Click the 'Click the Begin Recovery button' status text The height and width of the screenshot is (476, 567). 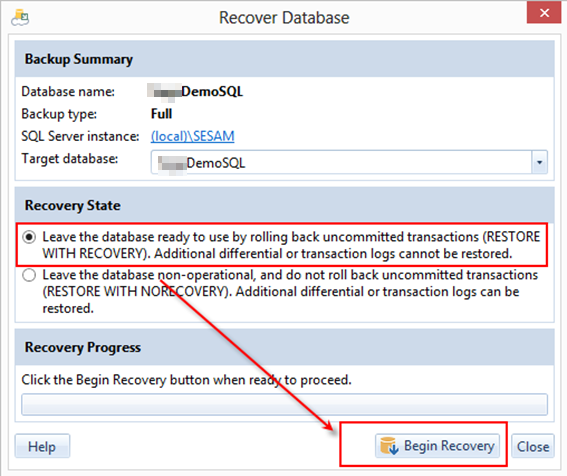pos(186,380)
